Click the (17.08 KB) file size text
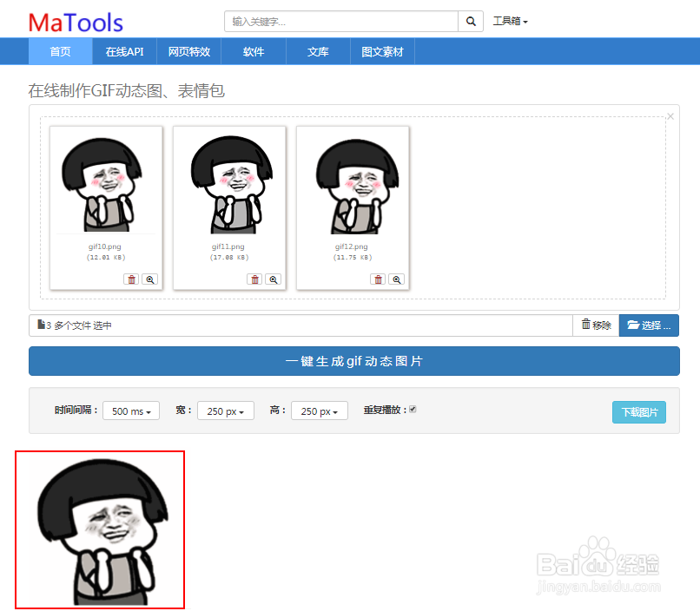Viewport: 700px width, 611px height. click(229, 258)
